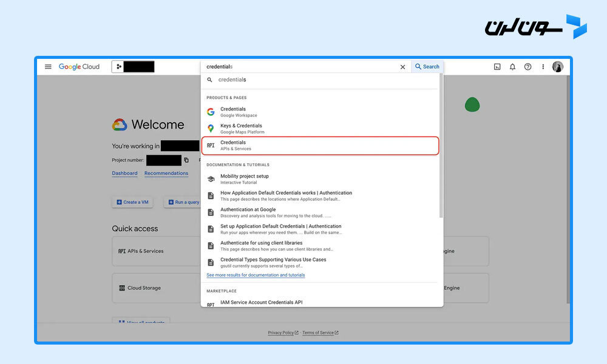Viewport: 607px width, 364px height.
Task: Open Mobility project setup interactive tutorial
Action: click(320, 179)
